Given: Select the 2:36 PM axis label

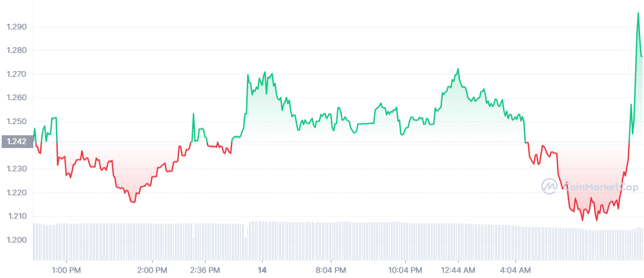Looking at the screenshot, I should [x=206, y=270].
